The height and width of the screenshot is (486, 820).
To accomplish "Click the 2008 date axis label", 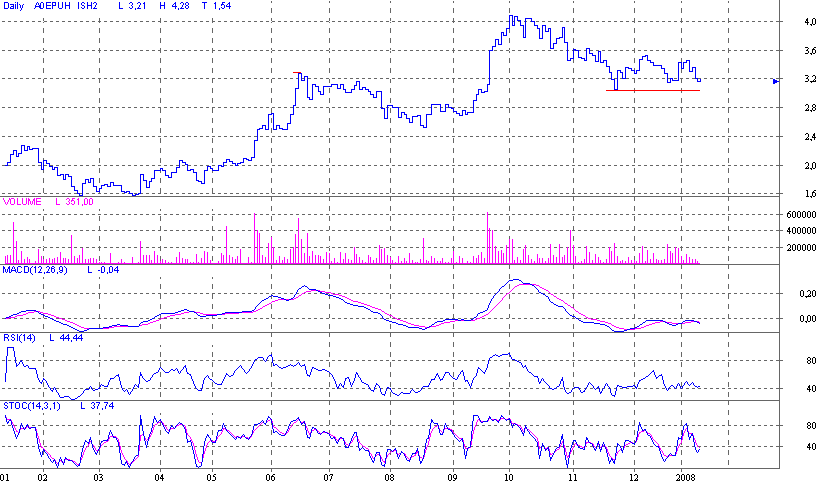I will [685, 478].
